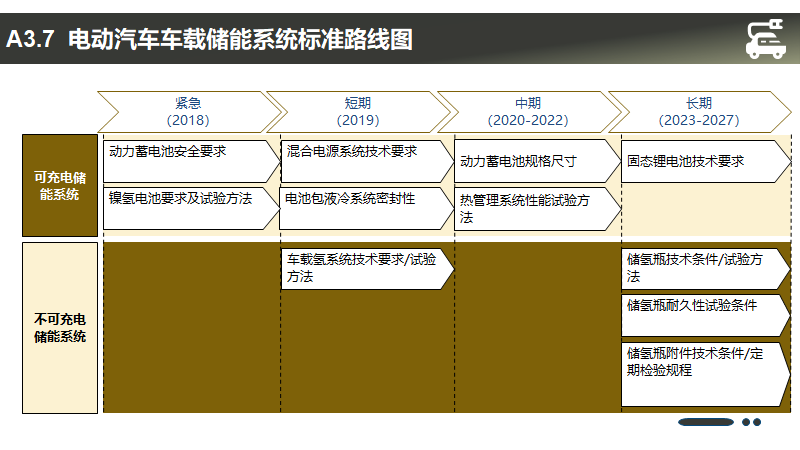Click the electric car charging icon
Image resolution: width=800 pixels, height=450 pixels.
[x=765, y=39]
